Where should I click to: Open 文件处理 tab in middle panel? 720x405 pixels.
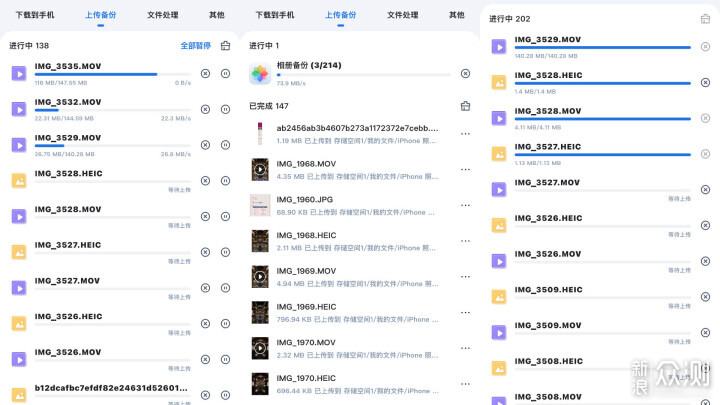pos(403,15)
